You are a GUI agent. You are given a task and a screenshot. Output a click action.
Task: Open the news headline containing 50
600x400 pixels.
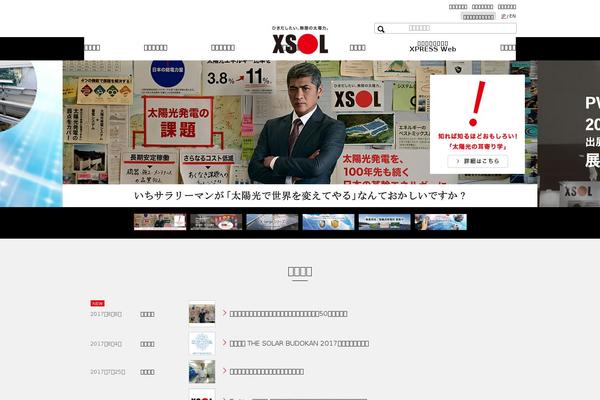pyautogui.click(x=289, y=314)
